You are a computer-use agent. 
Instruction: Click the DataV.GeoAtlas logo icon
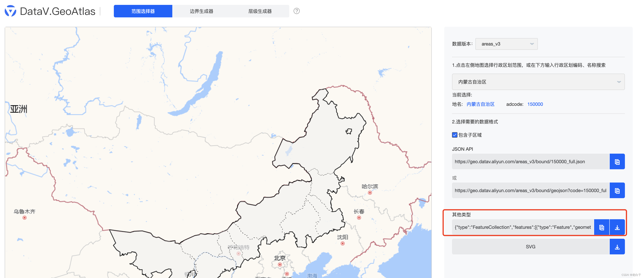pos(10,11)
